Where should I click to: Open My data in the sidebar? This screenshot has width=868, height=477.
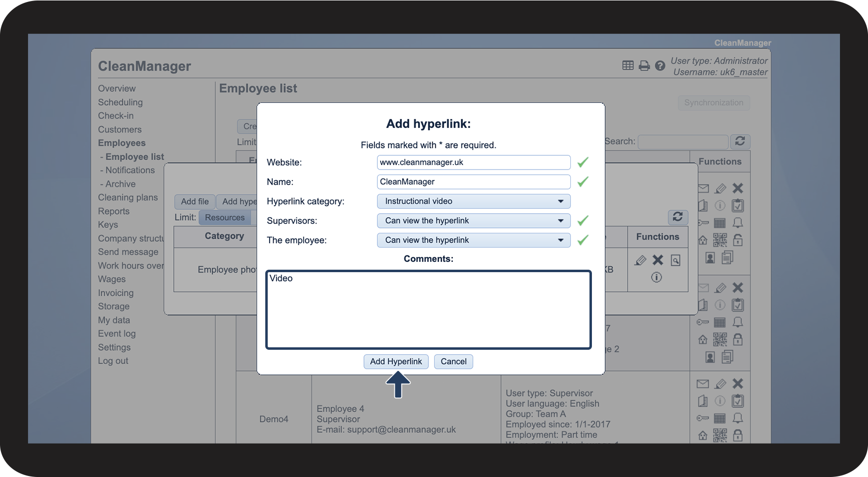[114, 320]
